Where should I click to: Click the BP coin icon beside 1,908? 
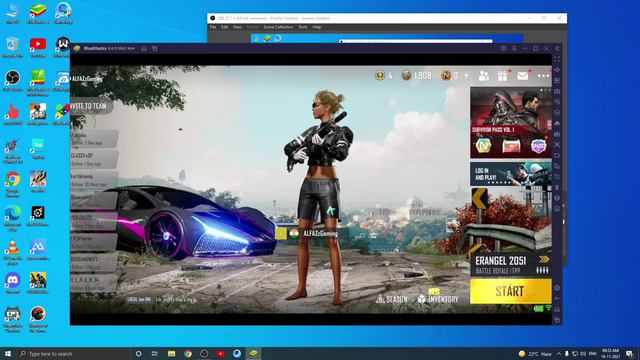406,75
